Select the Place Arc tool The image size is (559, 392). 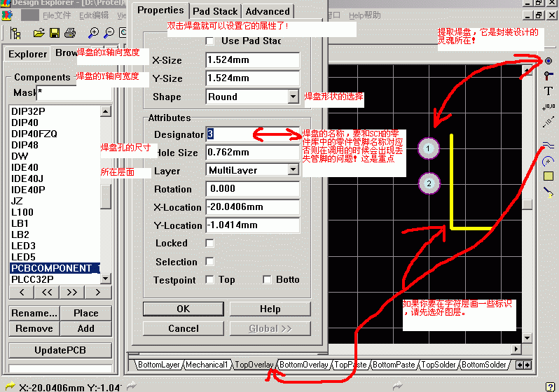[548, 161]
